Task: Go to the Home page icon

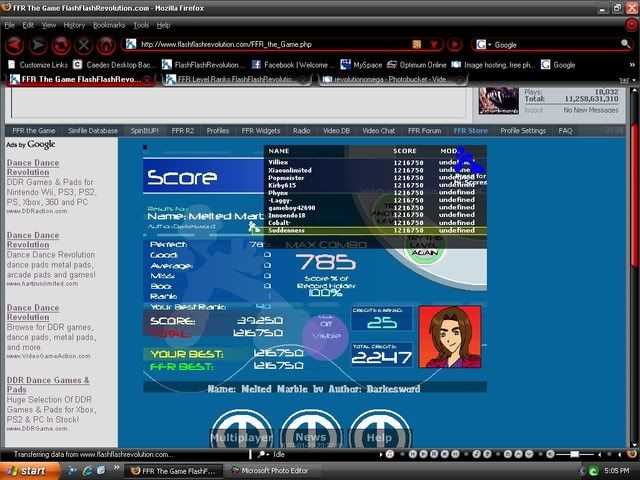Action: (x=106, y=45)
